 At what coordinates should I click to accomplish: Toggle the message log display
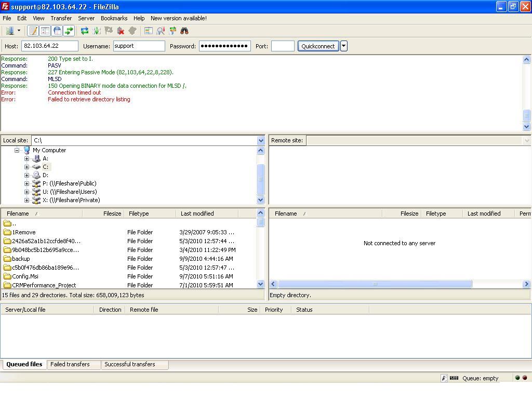[33, 31]
